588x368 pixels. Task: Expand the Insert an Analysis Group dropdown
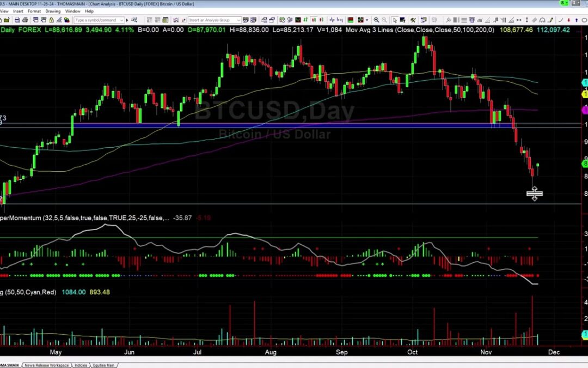tap(238, 20)
